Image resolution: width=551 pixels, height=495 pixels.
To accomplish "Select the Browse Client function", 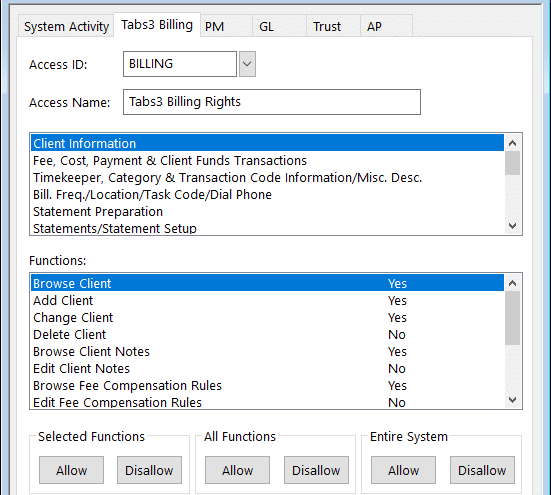I will coord(267,283).
